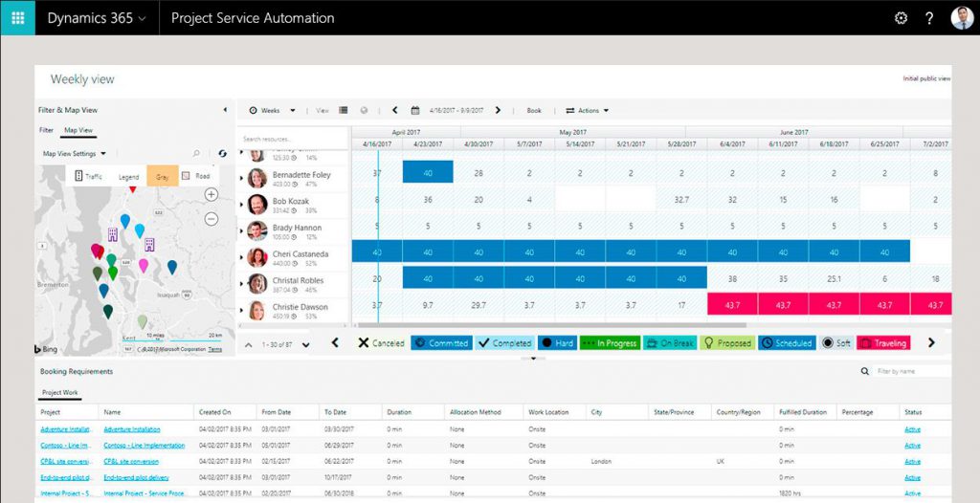Screen dimensions: 980x503
Task: Click the help question mark icon
Action: pyautogui.click(x=928, y=18)
